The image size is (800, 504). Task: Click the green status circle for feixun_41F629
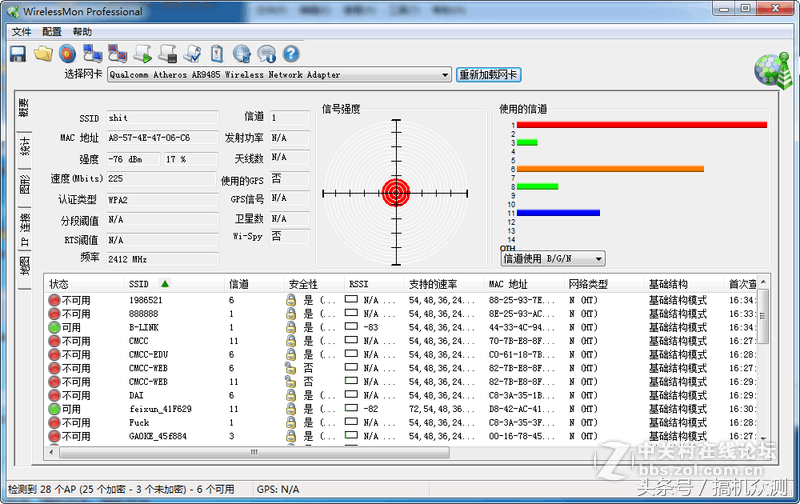pos(55,409)
